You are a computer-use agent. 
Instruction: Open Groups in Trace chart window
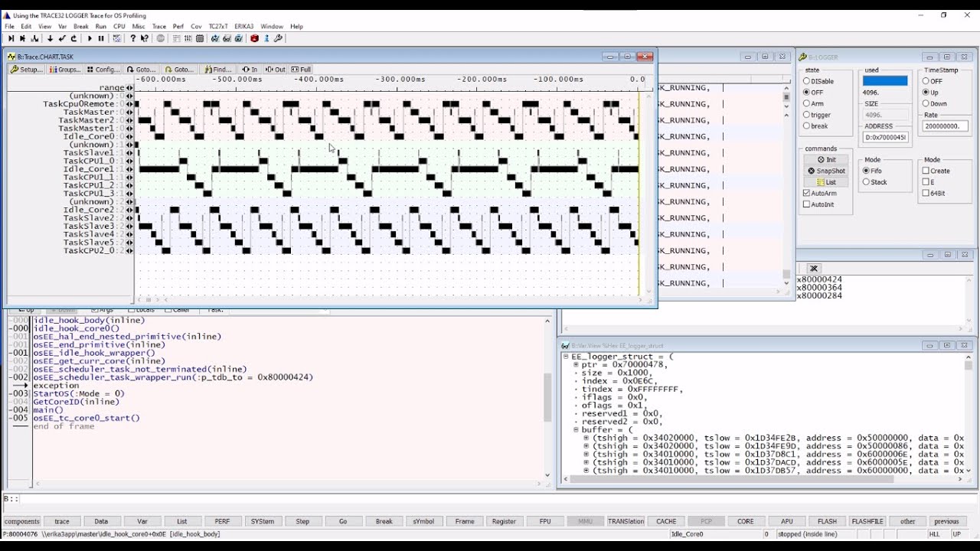[x=64, y=69]
